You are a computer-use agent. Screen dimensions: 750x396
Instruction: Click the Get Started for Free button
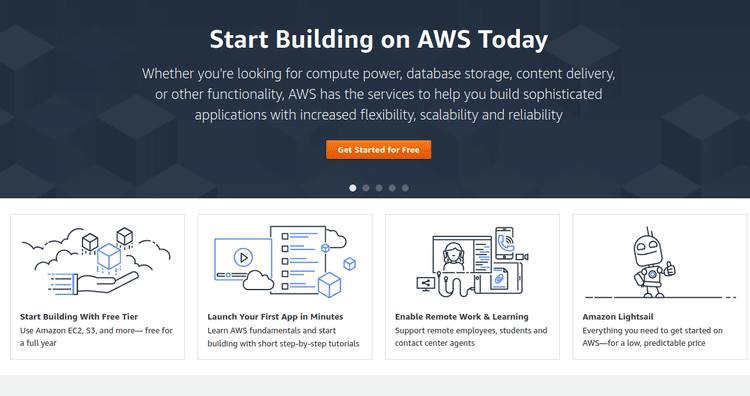(378, 150)
